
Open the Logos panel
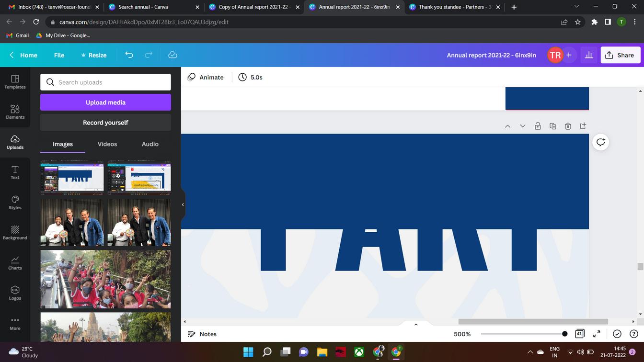click(x=15, y=293)
